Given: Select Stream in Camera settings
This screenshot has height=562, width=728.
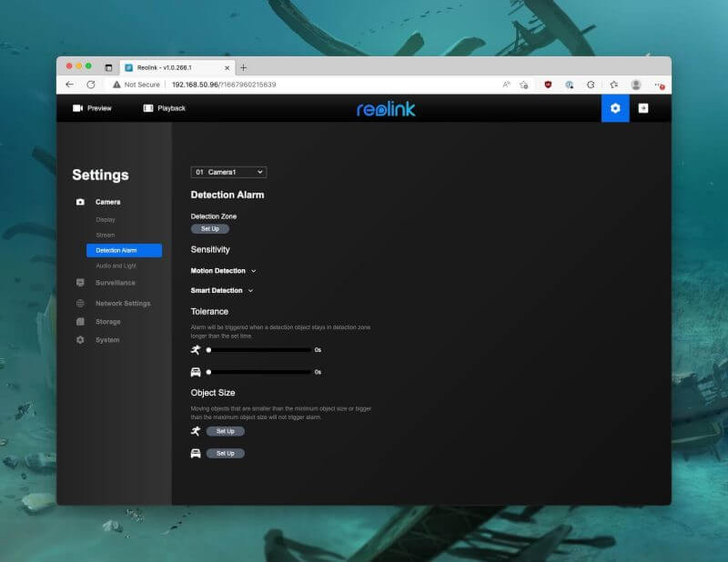Looking at the screenshot, I should pyautogui.click(x=106, y=235).
